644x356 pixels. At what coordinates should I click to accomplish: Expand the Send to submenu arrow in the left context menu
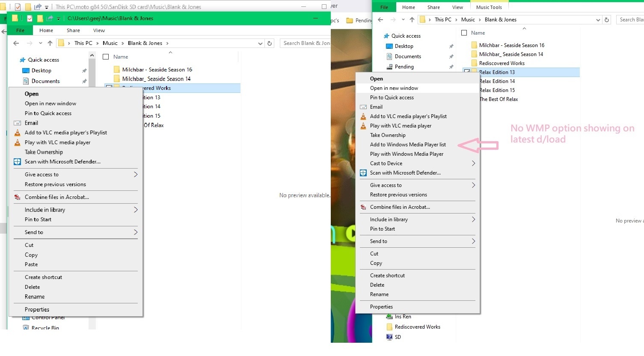coord(136,232)
